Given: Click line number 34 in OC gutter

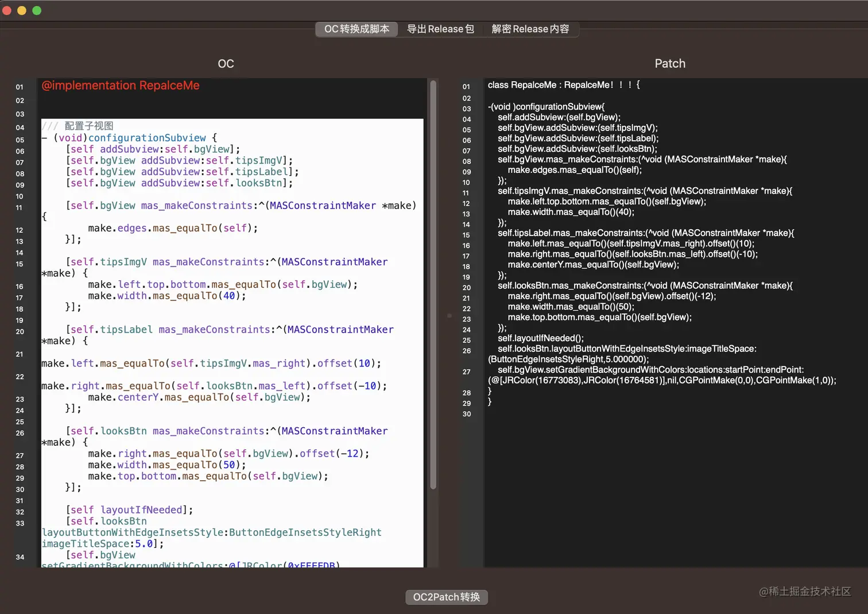Looking at the screenshot, I should [20, 557].
